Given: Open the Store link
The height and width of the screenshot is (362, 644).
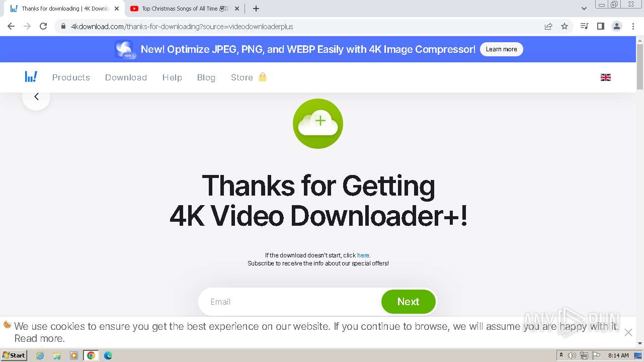Looking at the screenshot, I should (x=242, y=77).
